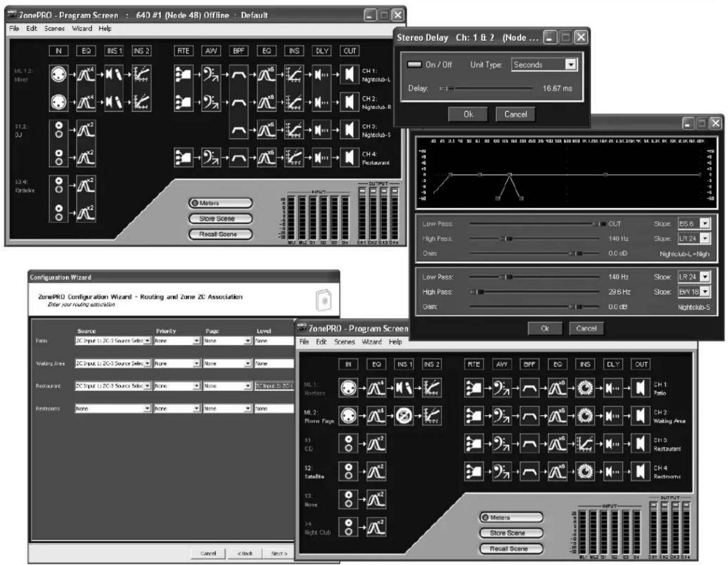Click the Low Pass slider reading OUT
Screen dimensions: 728x565
point(537,224)
